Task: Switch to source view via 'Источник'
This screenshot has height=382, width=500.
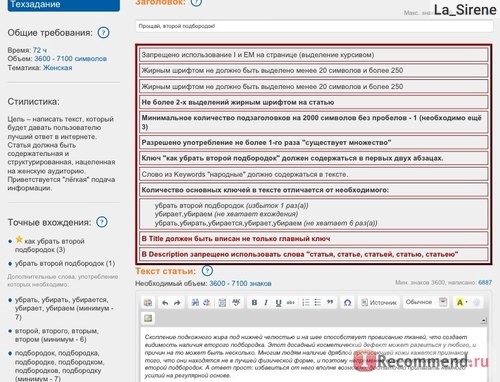Action: (379, 302)
